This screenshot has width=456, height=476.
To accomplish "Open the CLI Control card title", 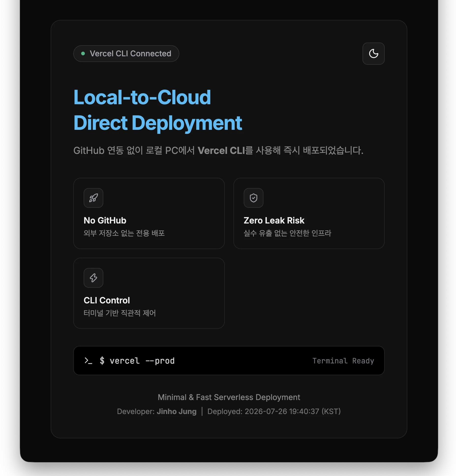I will coord(107,300).
